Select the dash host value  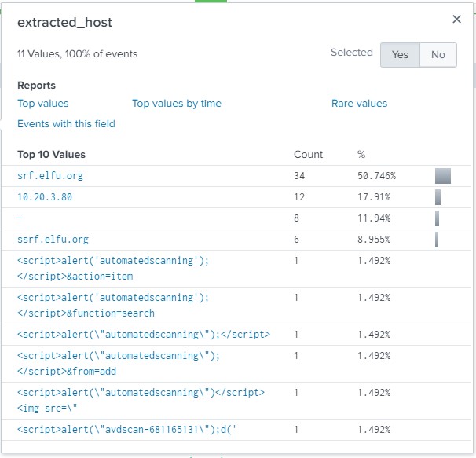[20, 218]
